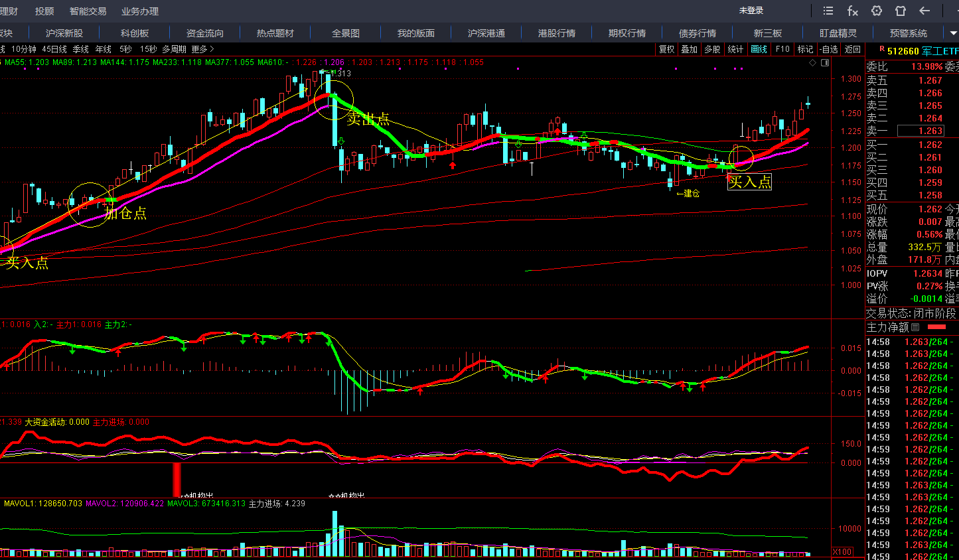Click the boxed 买入点 label
959x560 pixels.
click(x=749, y=182)
